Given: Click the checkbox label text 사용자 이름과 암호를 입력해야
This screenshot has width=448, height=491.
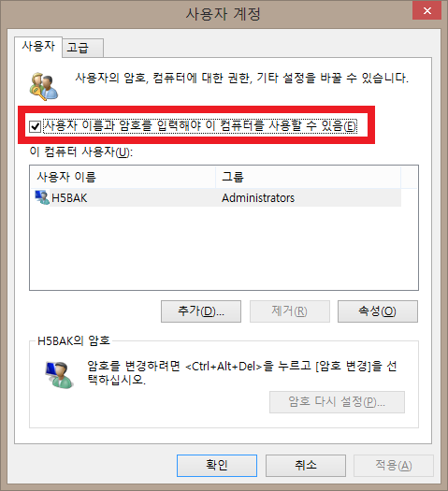Looking at the screenshot, I should pos(123,126).
